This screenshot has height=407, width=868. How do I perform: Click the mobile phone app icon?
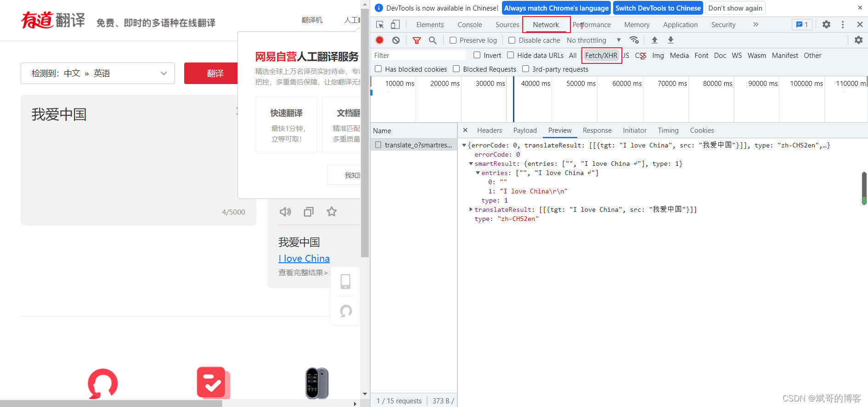point(345,281)
